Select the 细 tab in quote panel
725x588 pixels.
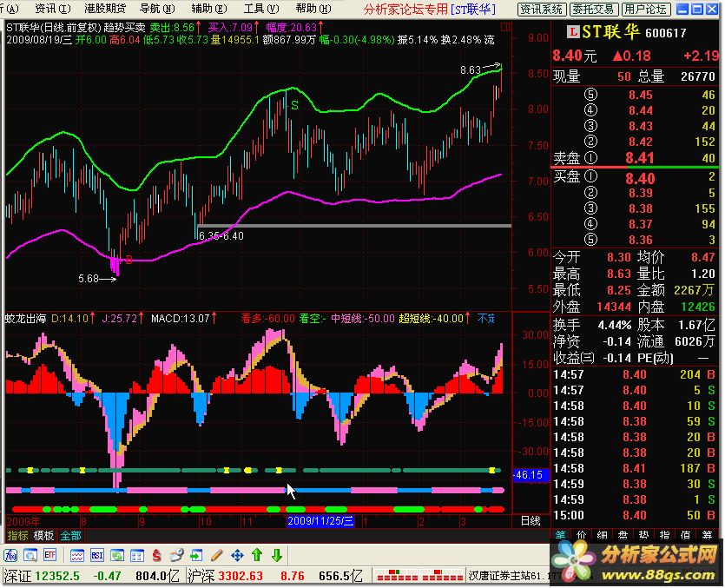click(x=602, y=535)
